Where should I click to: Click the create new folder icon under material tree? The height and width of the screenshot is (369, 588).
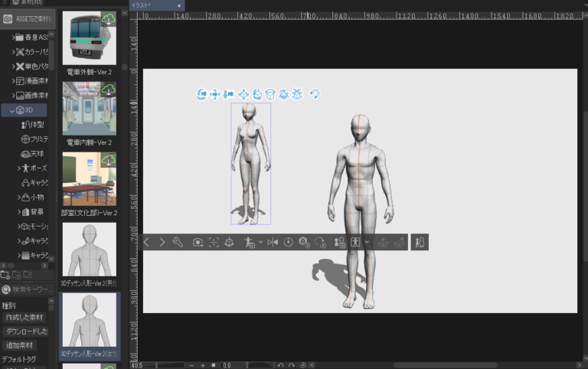(x=6, y=275)
